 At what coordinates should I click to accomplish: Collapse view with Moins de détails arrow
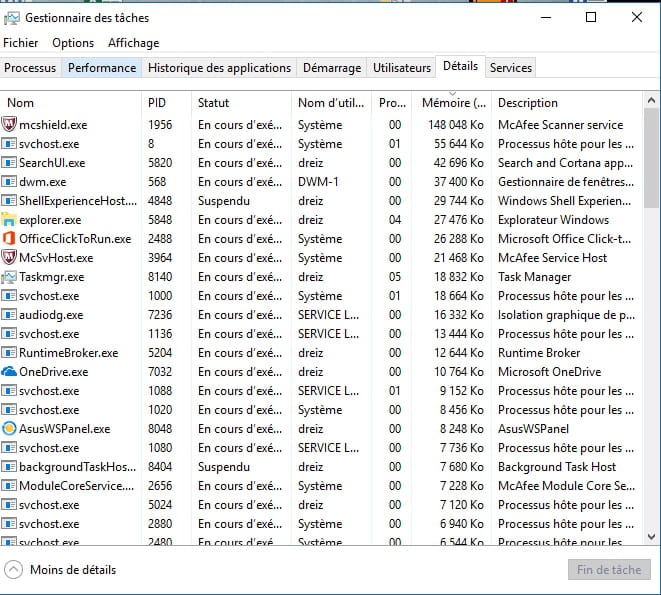pyautogui.click(x=13, y=570)
